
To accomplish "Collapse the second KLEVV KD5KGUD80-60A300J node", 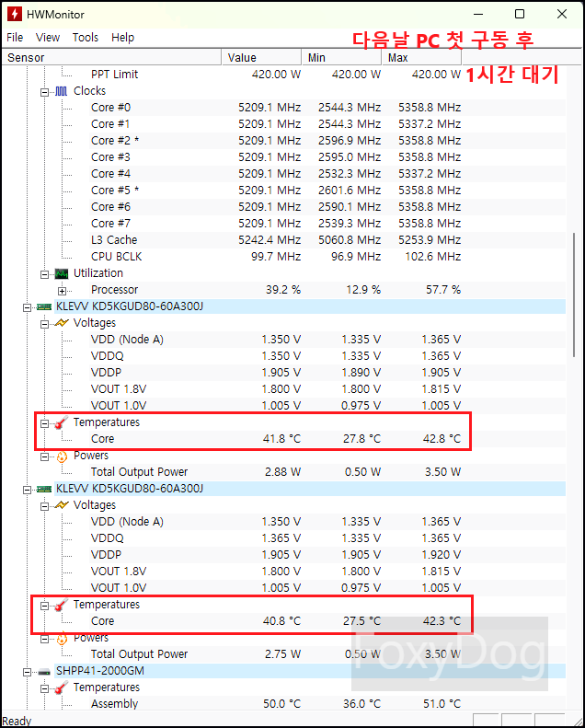I will (28, 490).
